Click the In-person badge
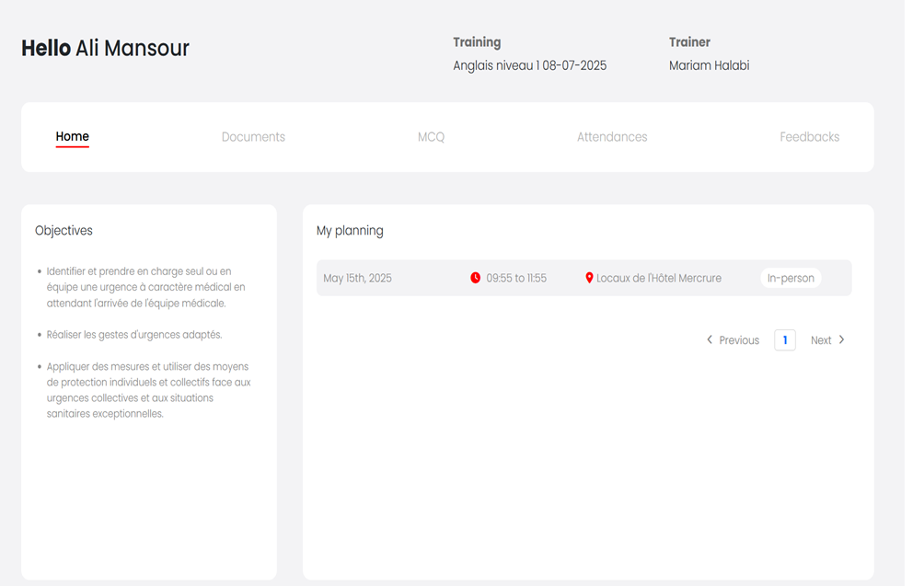924x586 pixels. coord(791,278)
